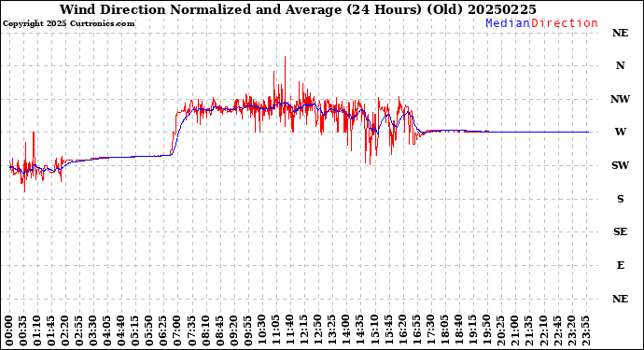This screenshot has height=350, width=644.
Task: Click the 06:25 time axis label
Action: coord(163,330)
